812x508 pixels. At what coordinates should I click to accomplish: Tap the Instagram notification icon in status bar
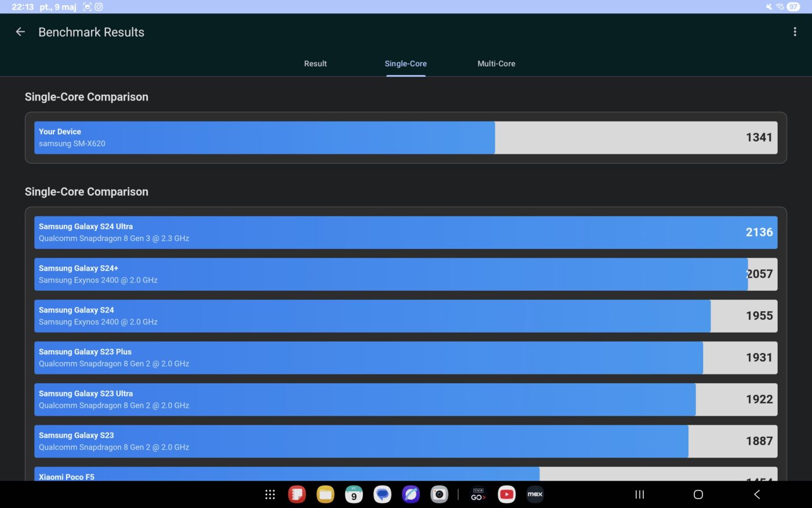(99, 7)
